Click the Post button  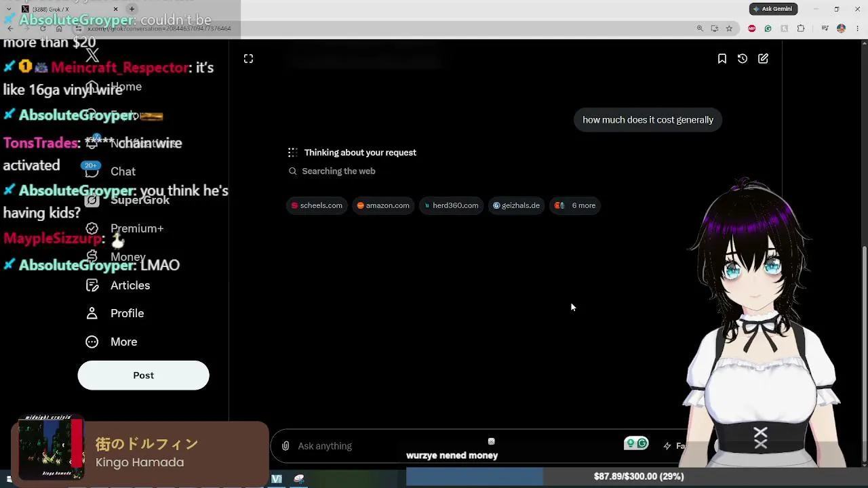pyautogui.click(x=143, y=375)
